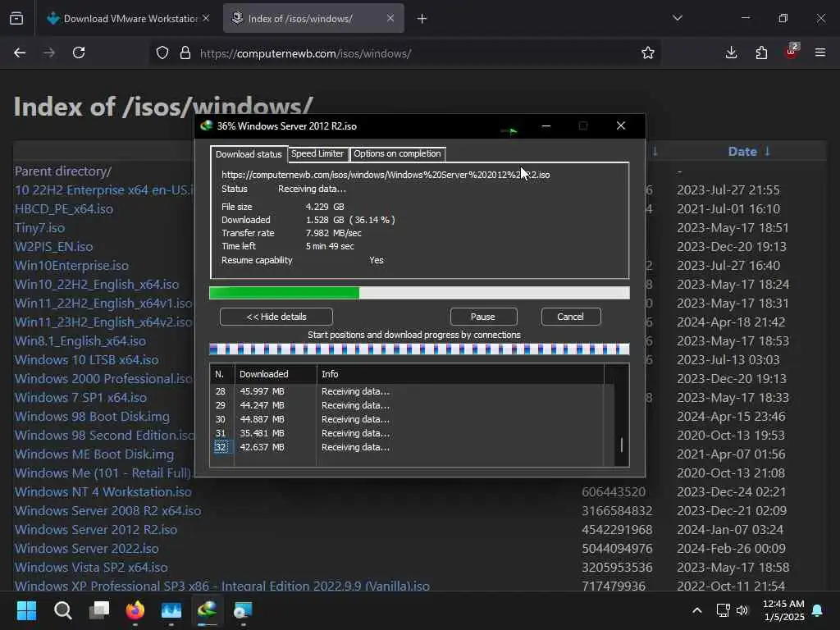Close the Download VMware Workstation tab
Image resolution: width=840 pixels, height=630 pixels.
(x=206, y=18)
